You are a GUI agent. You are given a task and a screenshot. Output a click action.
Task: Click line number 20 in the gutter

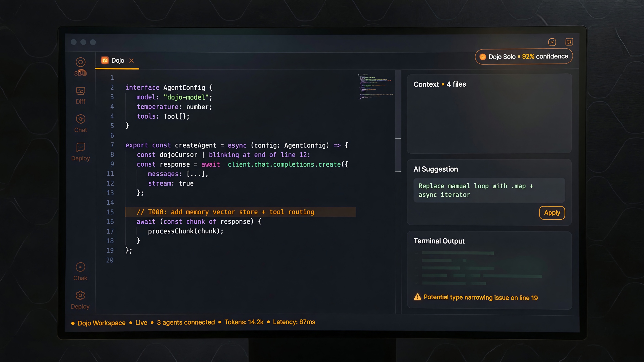coord(110,260)
